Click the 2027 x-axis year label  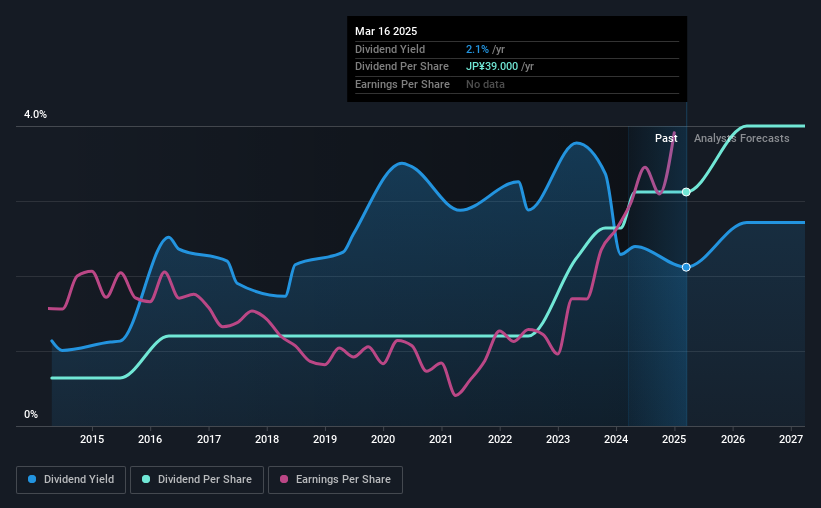coord(791,439)
